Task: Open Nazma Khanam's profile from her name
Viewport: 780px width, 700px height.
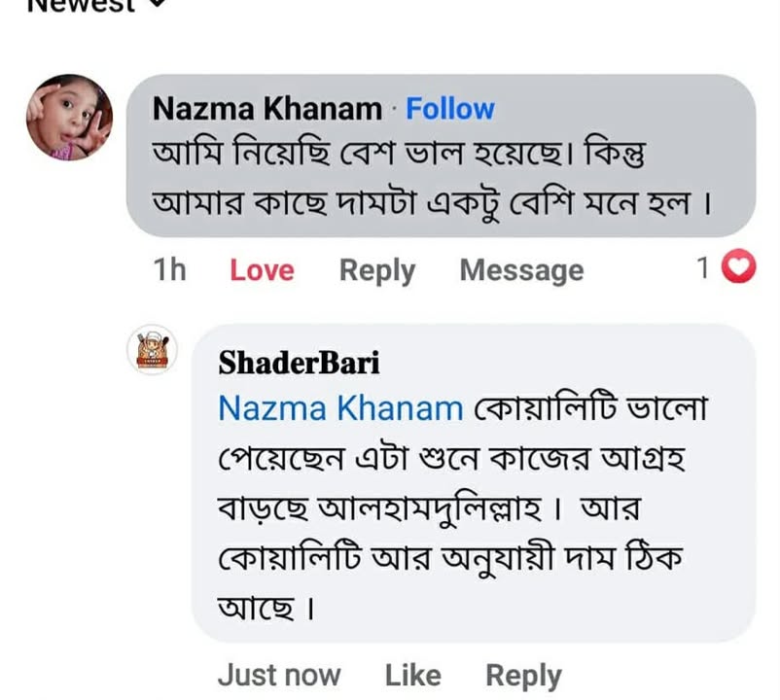Action: 266,110
